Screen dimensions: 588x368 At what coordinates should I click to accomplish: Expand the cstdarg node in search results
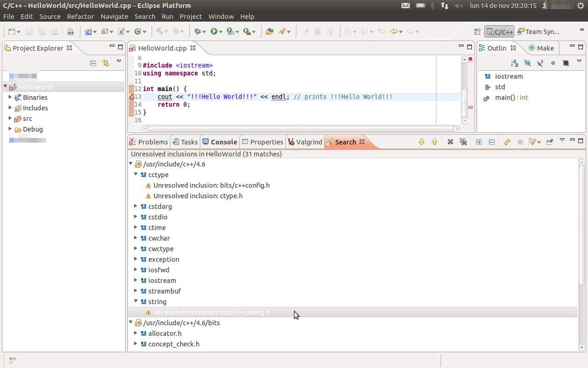136,207
